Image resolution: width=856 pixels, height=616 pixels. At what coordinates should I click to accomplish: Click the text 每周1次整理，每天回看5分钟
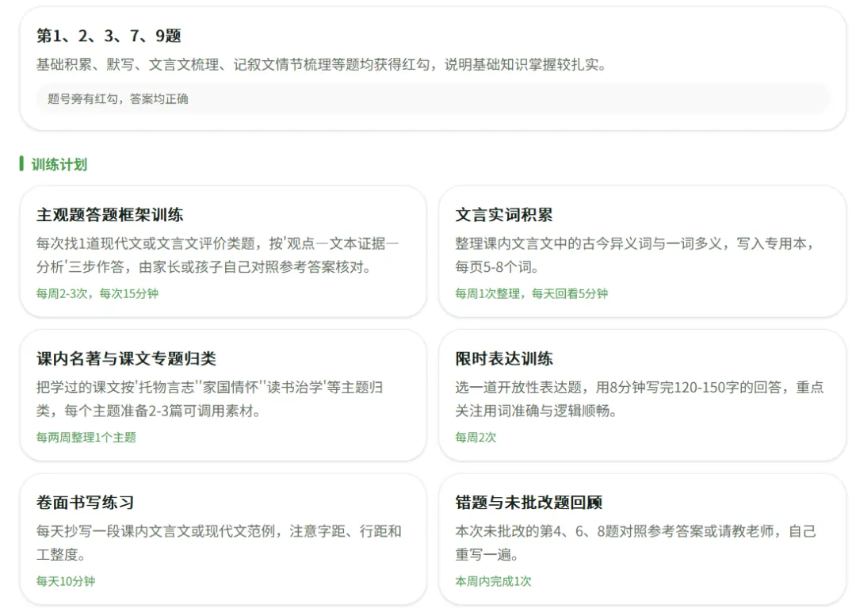(531, 293)
